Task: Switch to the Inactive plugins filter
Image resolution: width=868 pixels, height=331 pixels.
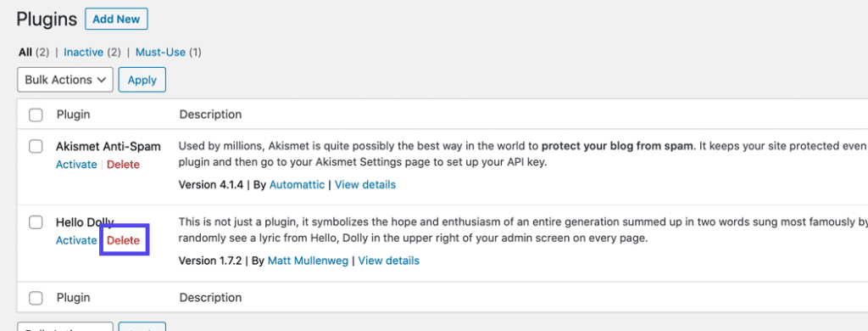Action: [84, 52]
